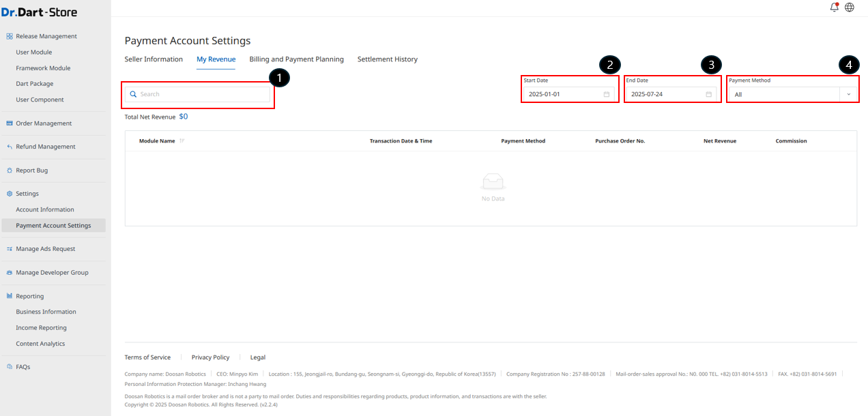The width and height of the screenshot is (868, 416).
Task: Open Income Reporting under Reporting
Action: click(41, 328)
